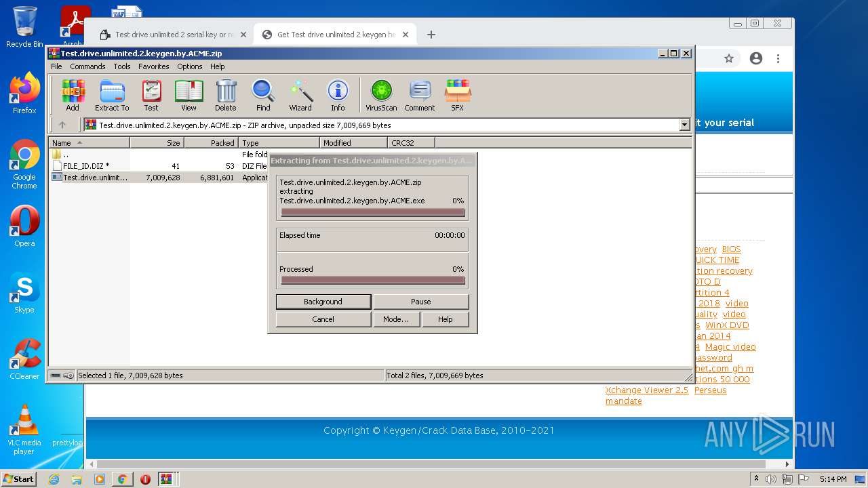Click the Start button

point(18,479)
